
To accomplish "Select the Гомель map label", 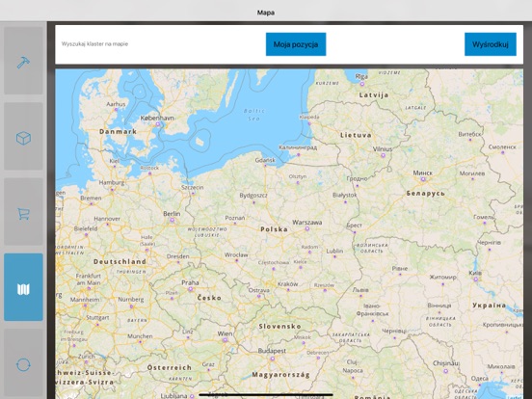I will tap(484, 217).
